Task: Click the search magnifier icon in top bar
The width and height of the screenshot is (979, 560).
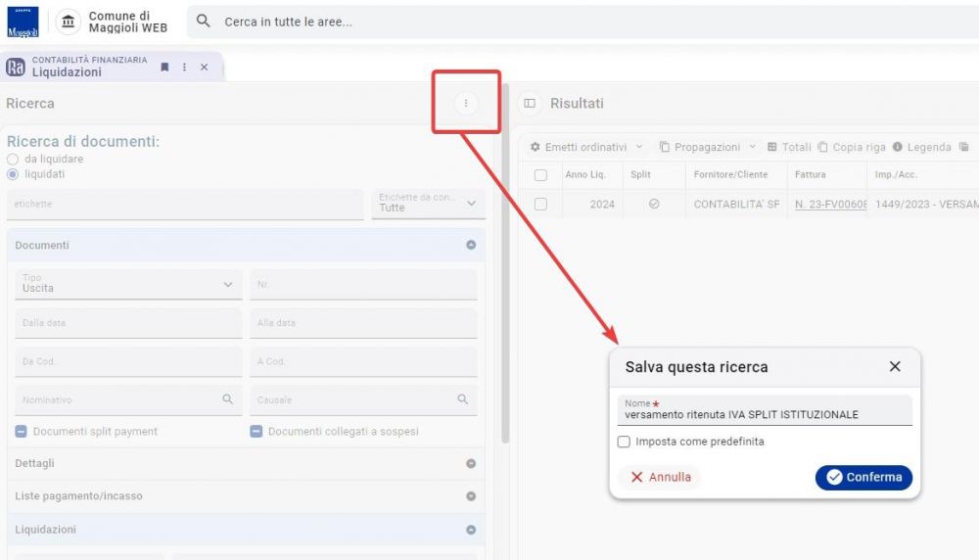Action: (x=203, y=22)
